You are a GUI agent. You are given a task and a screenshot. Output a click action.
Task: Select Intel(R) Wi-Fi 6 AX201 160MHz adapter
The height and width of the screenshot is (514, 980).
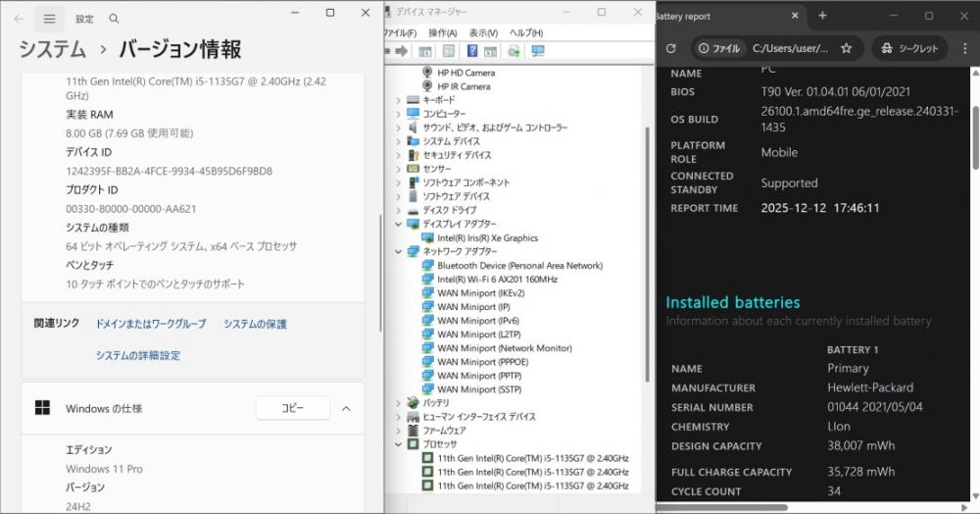pyautogui.click(x=497, y=279)
